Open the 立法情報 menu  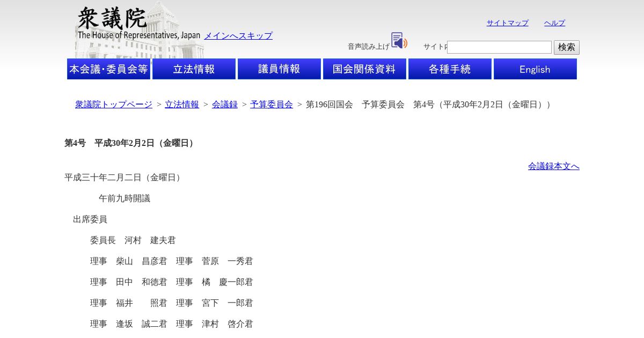(194, 69)
